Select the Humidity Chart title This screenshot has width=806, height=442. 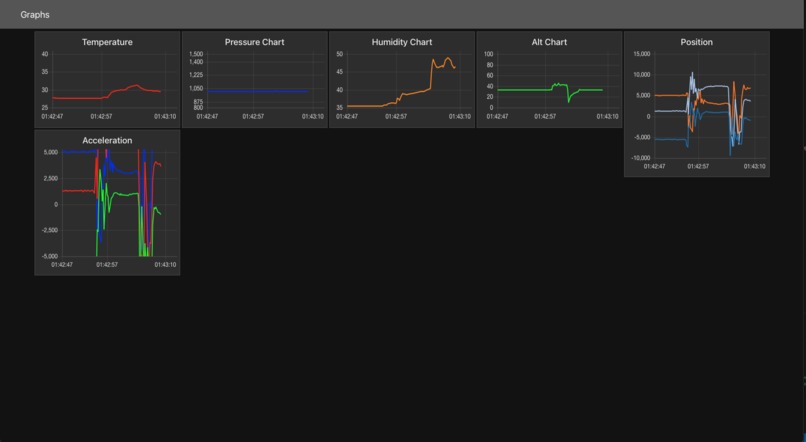click(402, 42)
